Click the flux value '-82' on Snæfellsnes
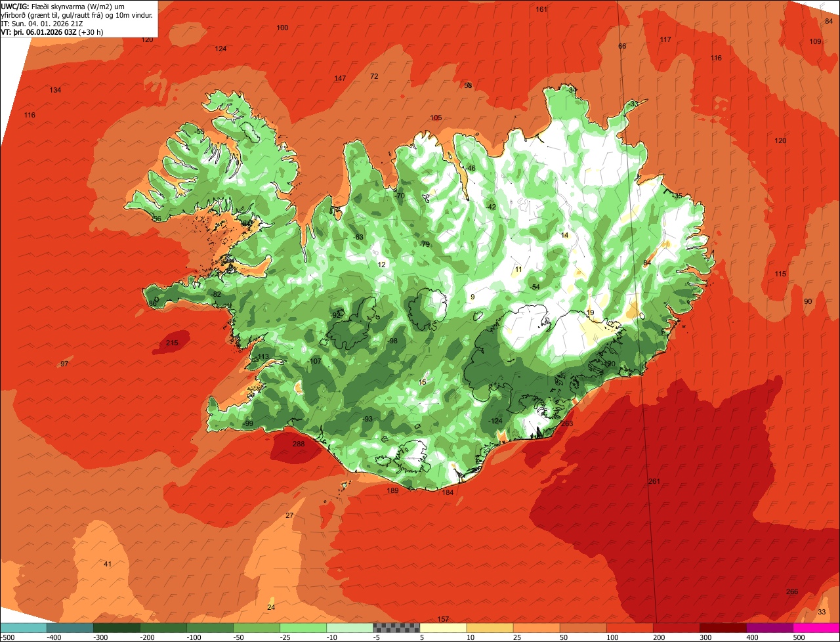This screenshot has width=840, height=642. click(x=216, y=294)
